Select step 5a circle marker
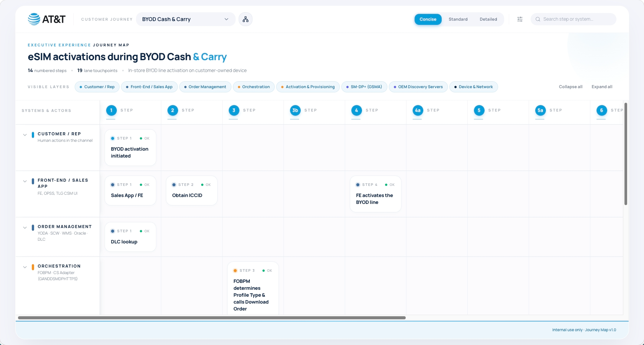Viewport: 644px width, 345px height. (x=540, y=110)
